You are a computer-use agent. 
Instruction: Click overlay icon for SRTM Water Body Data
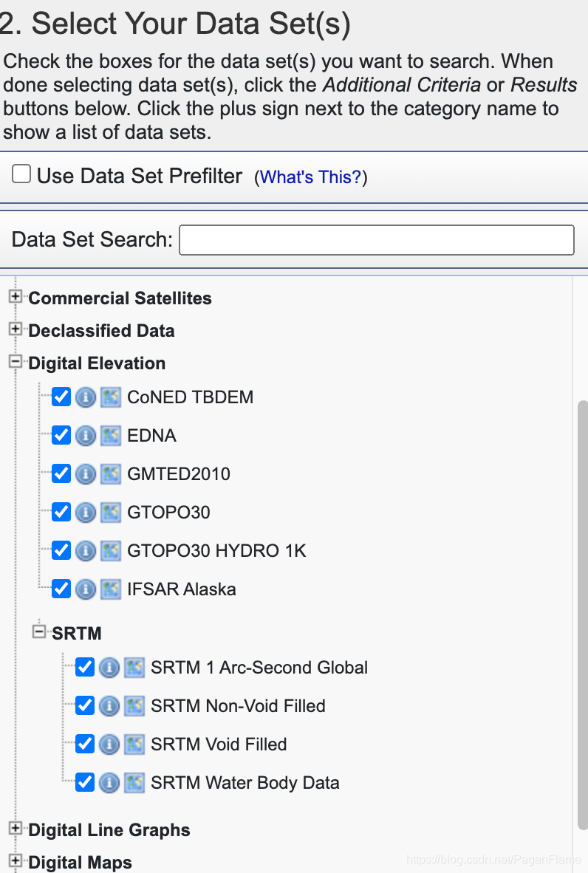(x=134, y=783)
